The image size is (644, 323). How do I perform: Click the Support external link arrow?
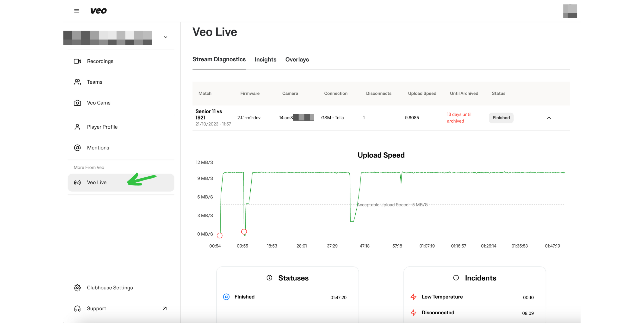click(x=165, y=309)
